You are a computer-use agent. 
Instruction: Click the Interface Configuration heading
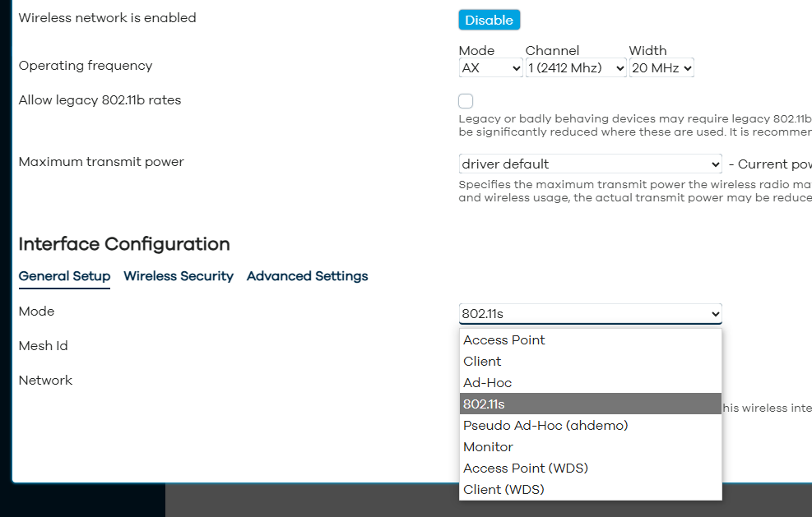click(124, 244)
